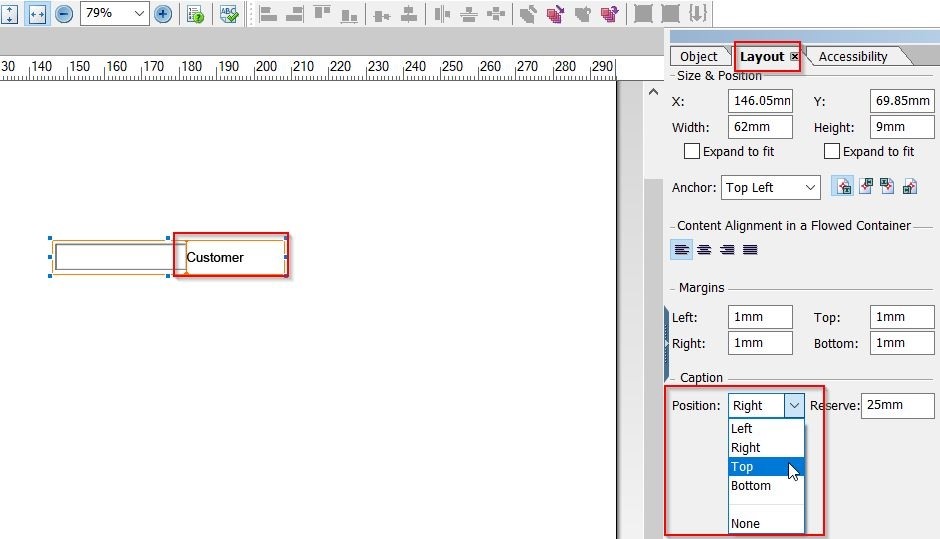Select center content alignment in flowed container

(x=704, y=249)
